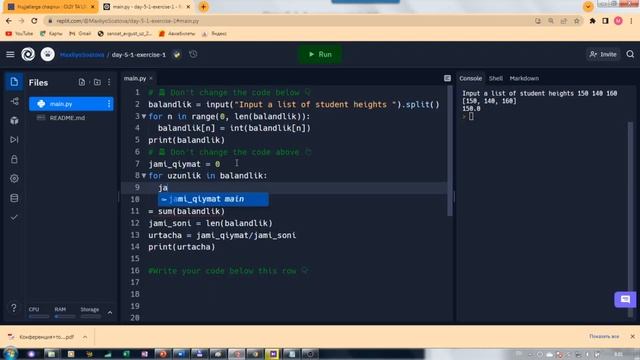The image size is (640, 360).
Task: Open the user avatar next to the logo
Action: pyautogui.click(x=48, y=54)
